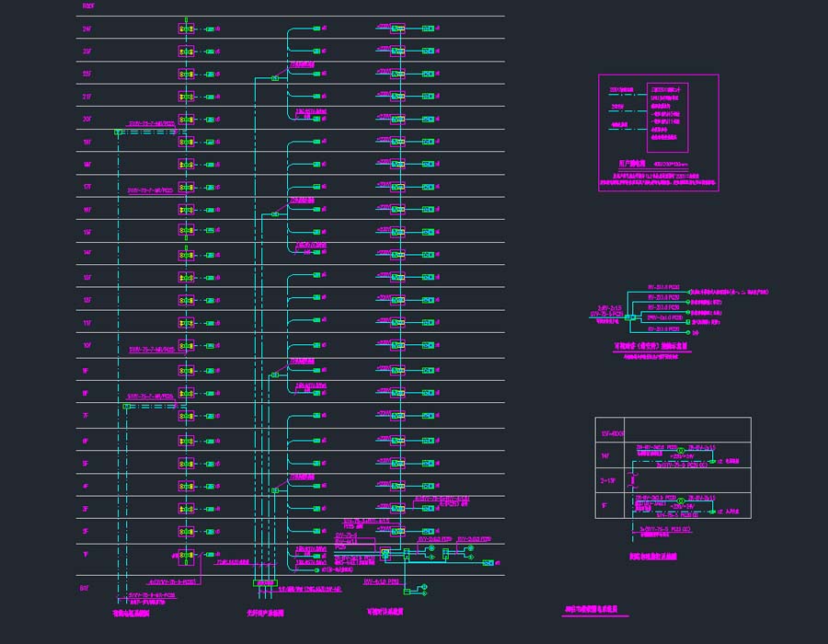Select green junction box between 8F and 7F
This screenshot has width=828, height=644.
pos(127,406)
